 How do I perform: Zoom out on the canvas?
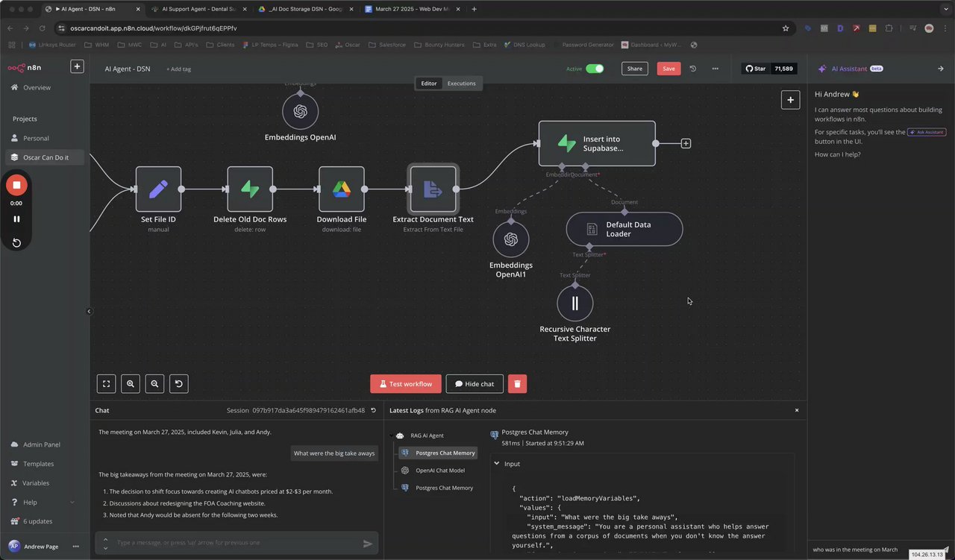(x=154, y=384)
